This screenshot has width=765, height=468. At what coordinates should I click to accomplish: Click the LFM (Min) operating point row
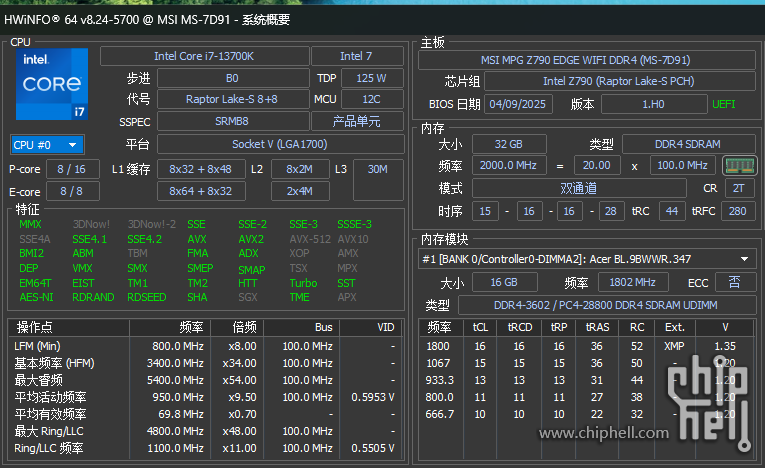pos(205,346)
